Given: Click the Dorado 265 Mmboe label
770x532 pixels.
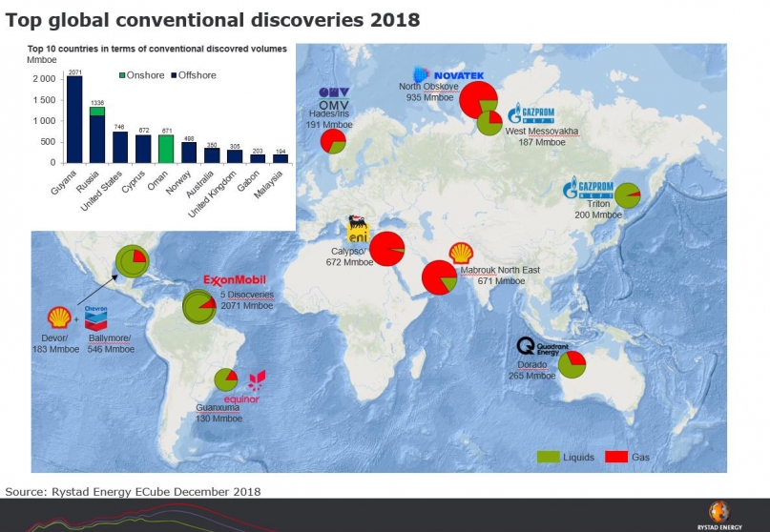Looking at the screenshot, I should click(x=531, y=370).
